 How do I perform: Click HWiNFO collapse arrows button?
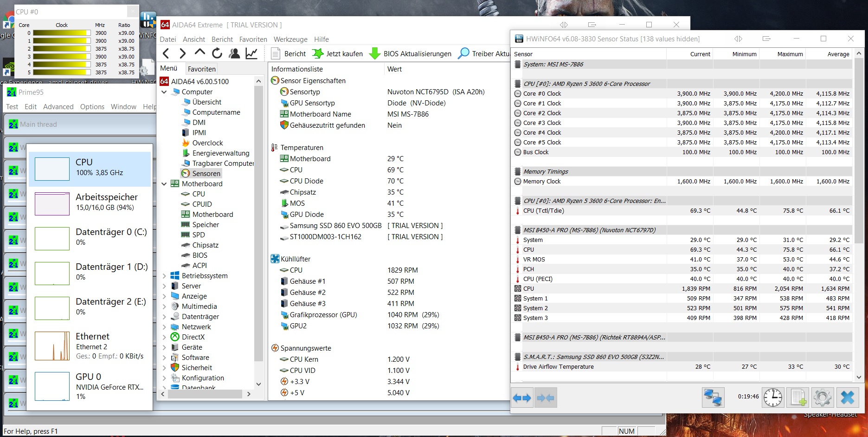(546, 398)
